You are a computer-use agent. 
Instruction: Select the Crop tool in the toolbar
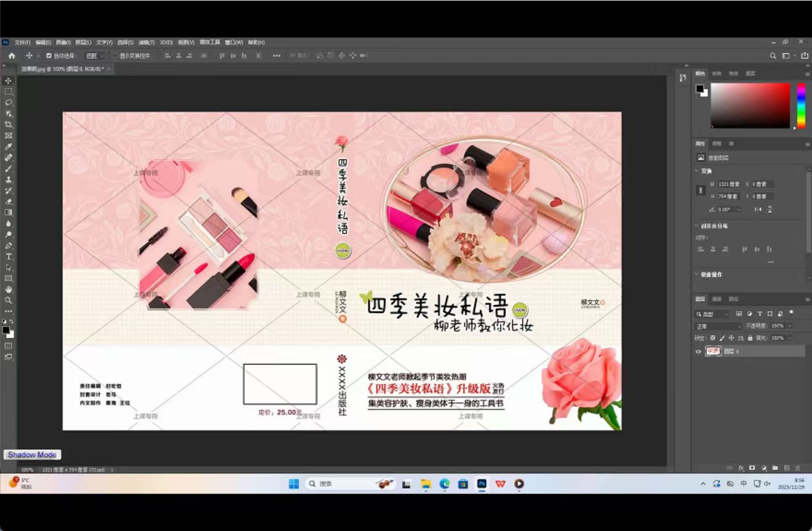pos(9,124)
